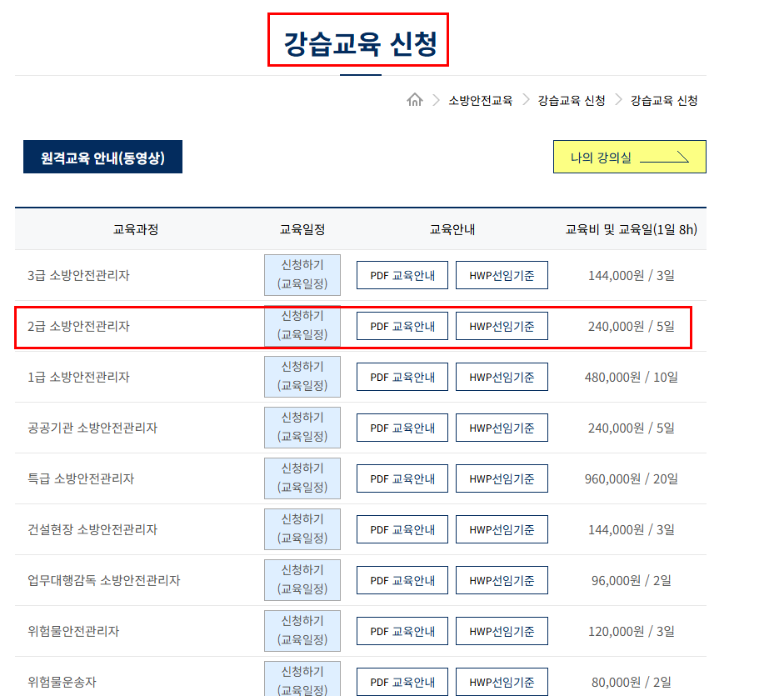Click 신청하기 for 3급 소방안전관리자
Screen dimensions: 784x696
(x=302, y=275)
